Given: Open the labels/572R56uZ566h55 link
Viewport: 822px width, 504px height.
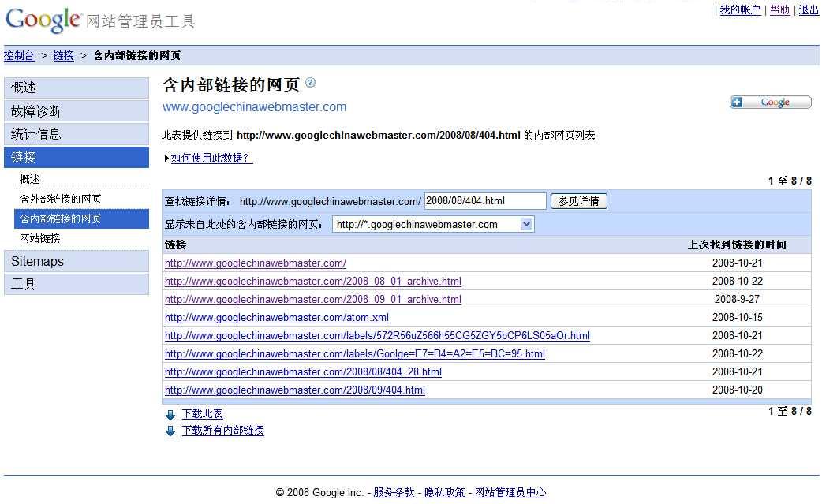Looking at the screenshot, I should 377,336.
